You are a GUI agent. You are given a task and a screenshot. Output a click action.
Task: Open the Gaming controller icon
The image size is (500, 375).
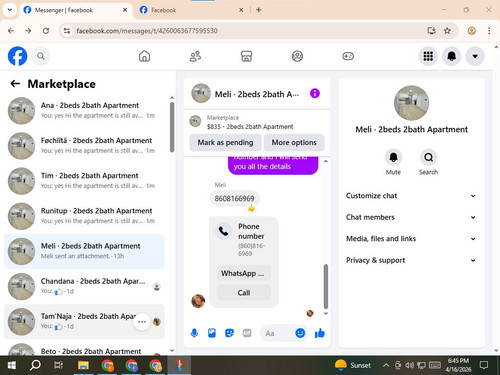click(x=348, y=56)
